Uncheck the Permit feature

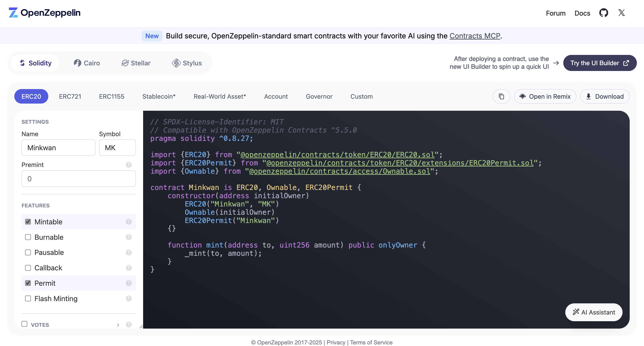(28, 283)
